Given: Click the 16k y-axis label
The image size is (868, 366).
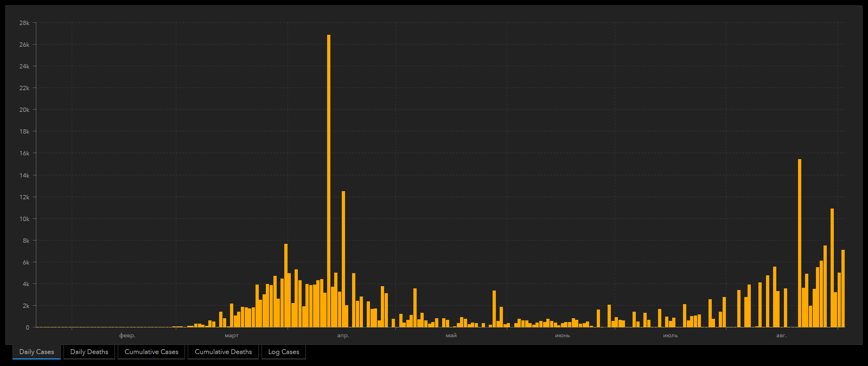Looking at the screenshot, I should 24,153.
